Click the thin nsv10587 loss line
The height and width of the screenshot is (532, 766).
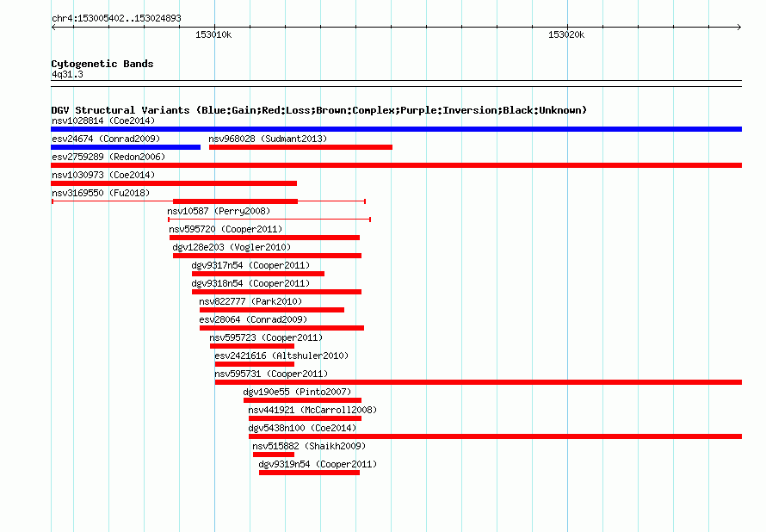[269, 220]
